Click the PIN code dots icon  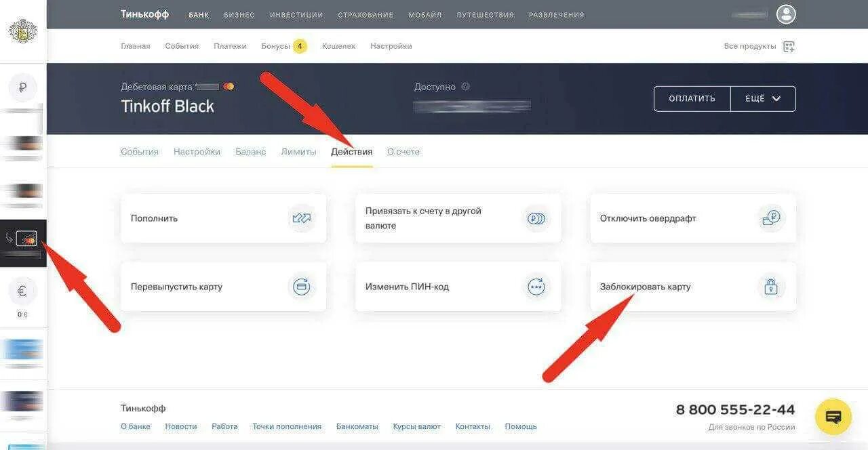point(536,287)
